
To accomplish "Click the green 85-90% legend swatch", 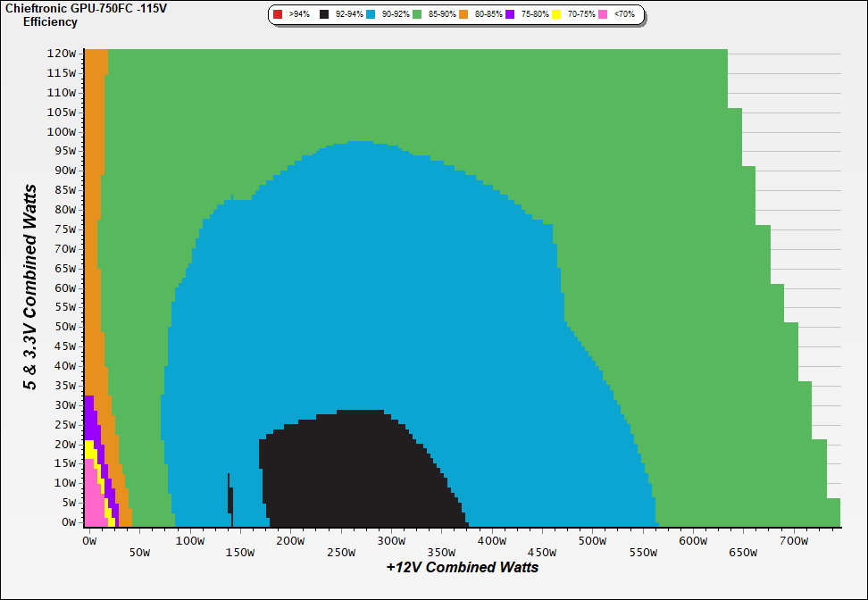I will click(x=418, y=15).
